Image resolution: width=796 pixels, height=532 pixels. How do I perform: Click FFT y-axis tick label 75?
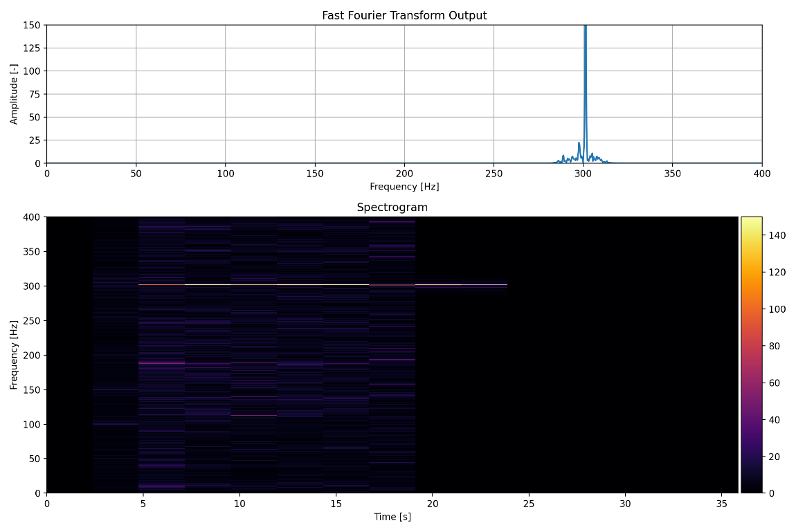click(x=35, y=94)
